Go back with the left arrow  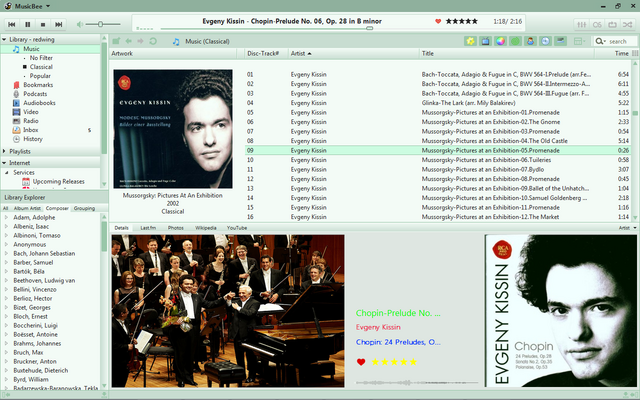tap(129, 41)
